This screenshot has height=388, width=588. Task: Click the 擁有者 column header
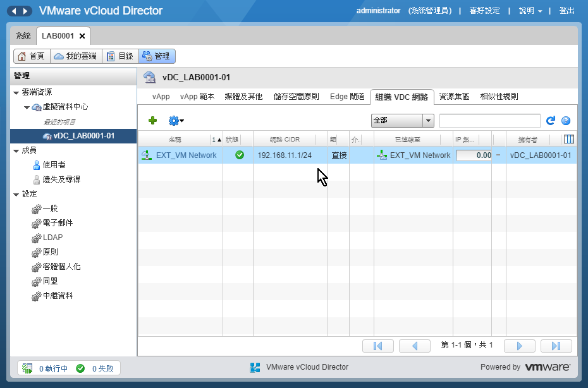pos(528,140)
